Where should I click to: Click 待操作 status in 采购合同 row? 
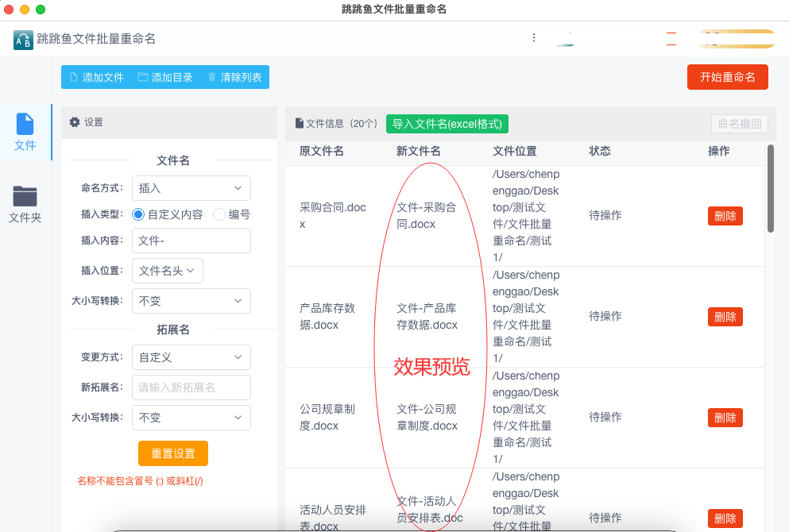tap(605, 216)
